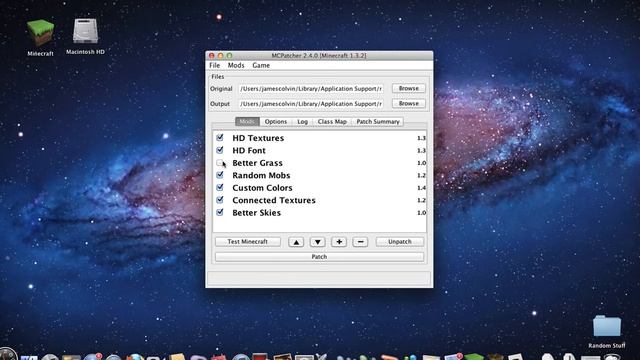
Task: Select the Random Mobs mod name
Action: point(261,176)
